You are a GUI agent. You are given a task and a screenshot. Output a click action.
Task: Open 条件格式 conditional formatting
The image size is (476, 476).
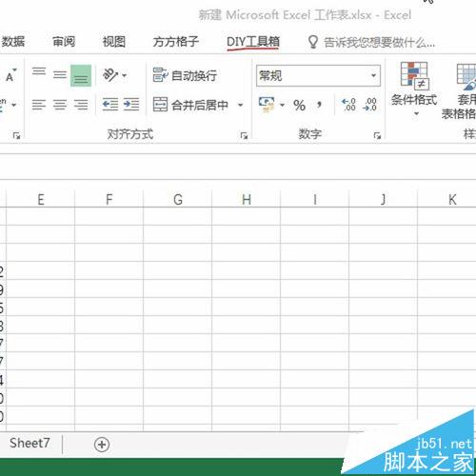click(414, 89)
